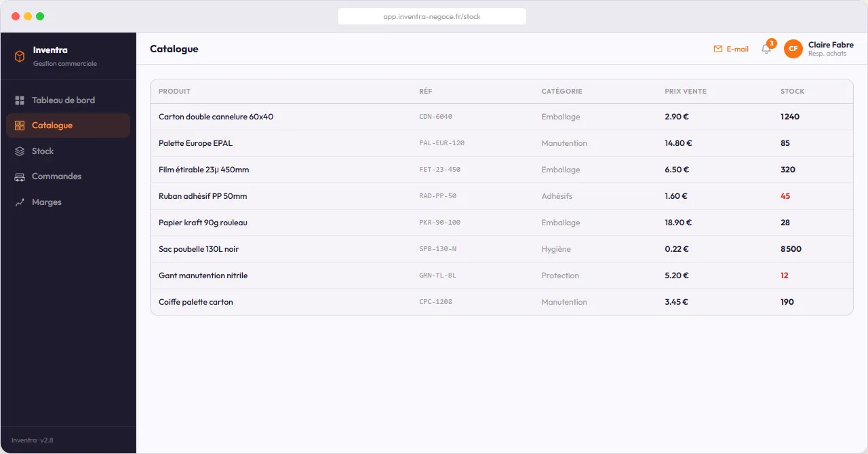
Task: Click the envelope icon beside E-mail
Action: [718, 49]
